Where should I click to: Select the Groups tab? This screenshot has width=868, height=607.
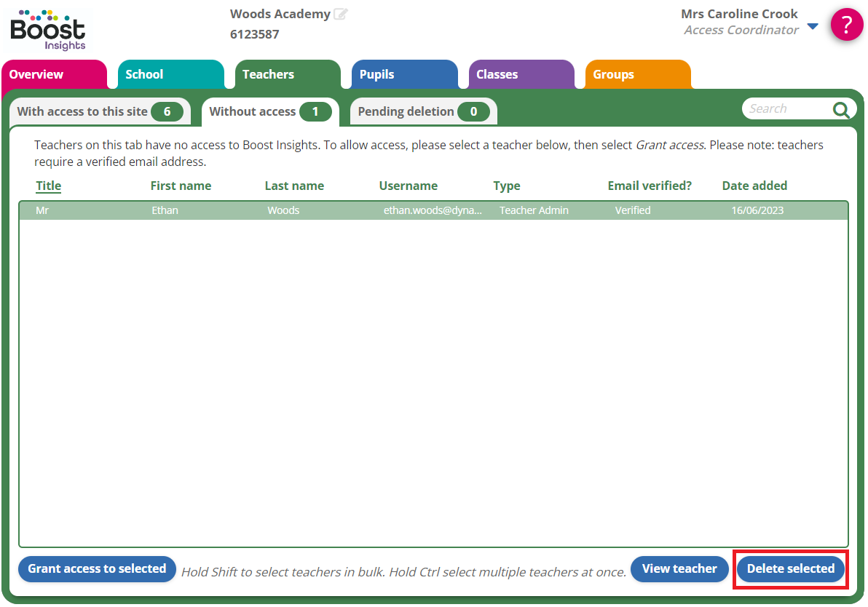pos(613,74)
